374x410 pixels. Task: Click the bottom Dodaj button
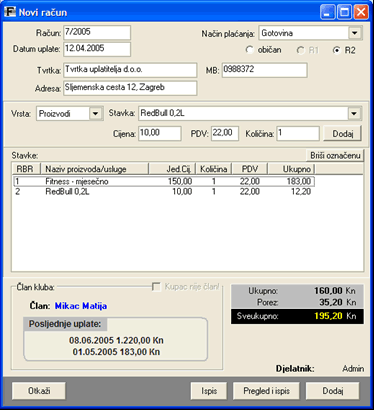(x=333, y=391)
